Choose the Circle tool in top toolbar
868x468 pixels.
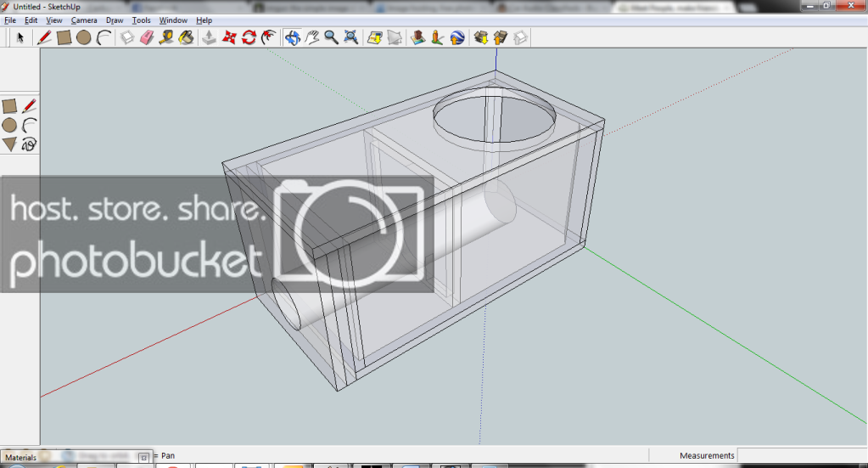click(x=84, y=37)
